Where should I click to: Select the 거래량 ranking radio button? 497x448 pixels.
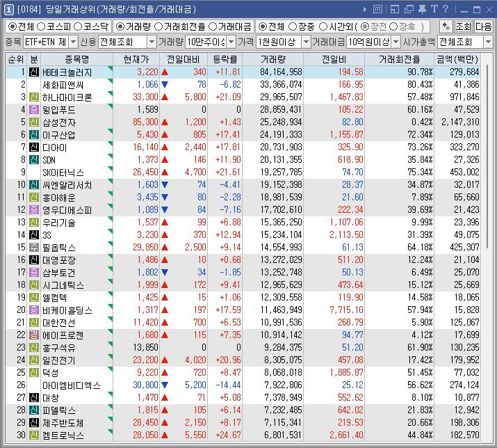click(x=120, y=26)
